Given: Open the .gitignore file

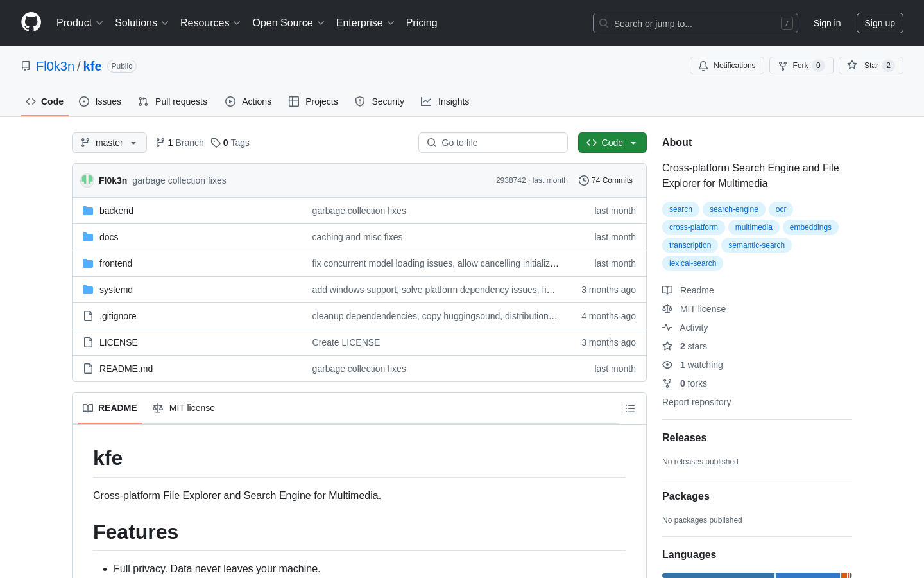Looking at the screenshot, I should point(117,316).
